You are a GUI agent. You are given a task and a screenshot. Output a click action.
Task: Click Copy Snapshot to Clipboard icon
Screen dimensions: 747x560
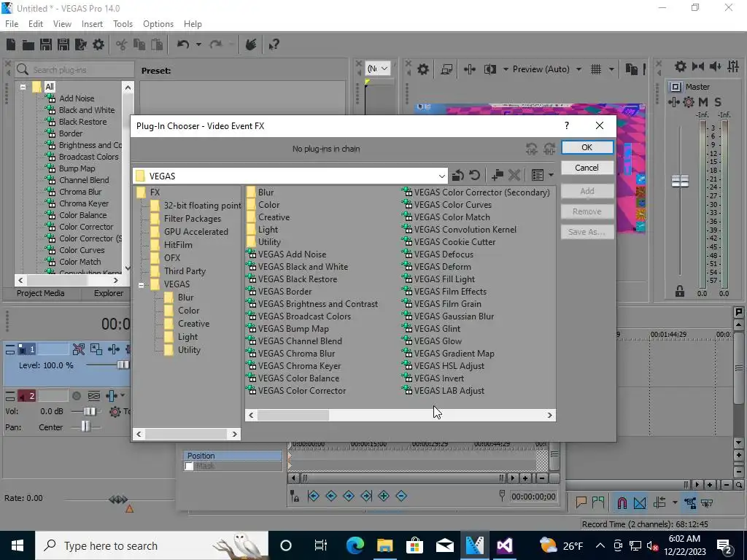[x=632, y=69]
